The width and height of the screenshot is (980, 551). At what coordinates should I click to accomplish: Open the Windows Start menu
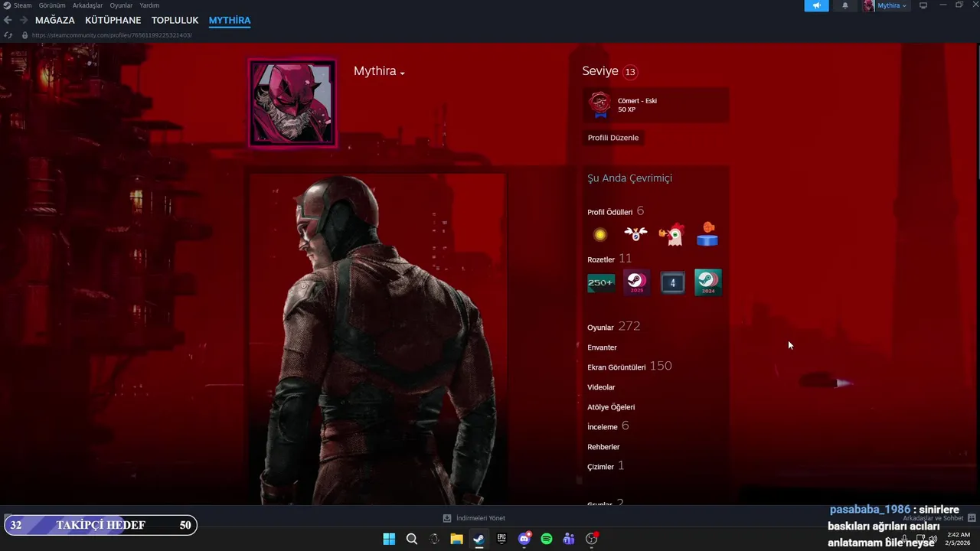tap(389, 539)
